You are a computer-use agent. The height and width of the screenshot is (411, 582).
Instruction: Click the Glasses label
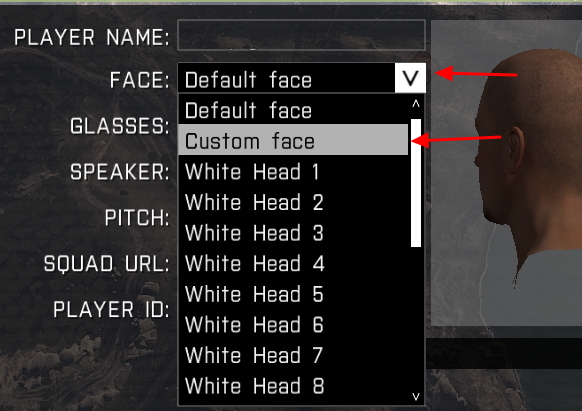click(x=120, y=126)
